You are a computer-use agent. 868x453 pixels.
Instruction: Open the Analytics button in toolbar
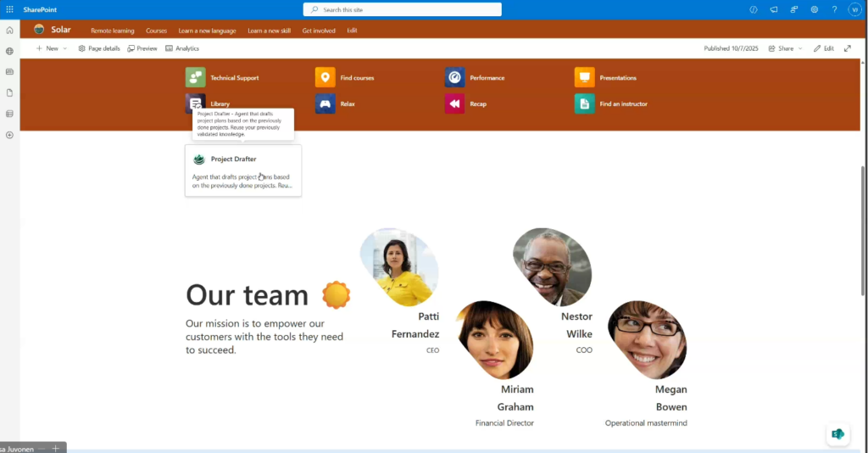(x=182, y=48)
